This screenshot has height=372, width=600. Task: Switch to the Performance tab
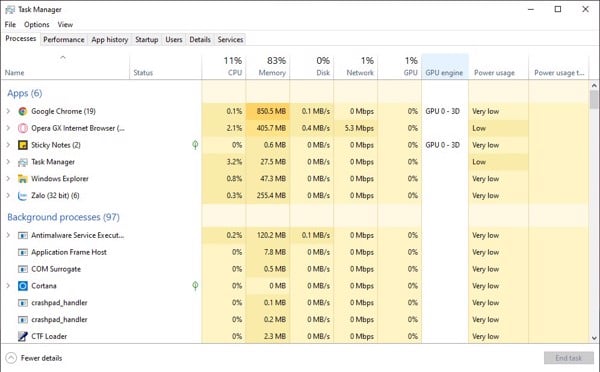tap(64, 39)
